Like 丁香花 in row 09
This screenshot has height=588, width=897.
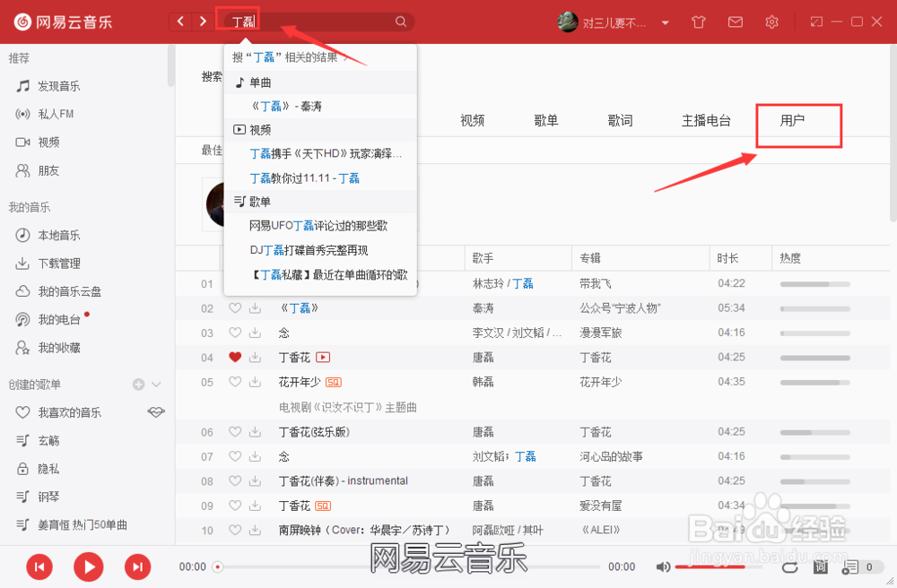pyautogui.click(x=235, y=506)
